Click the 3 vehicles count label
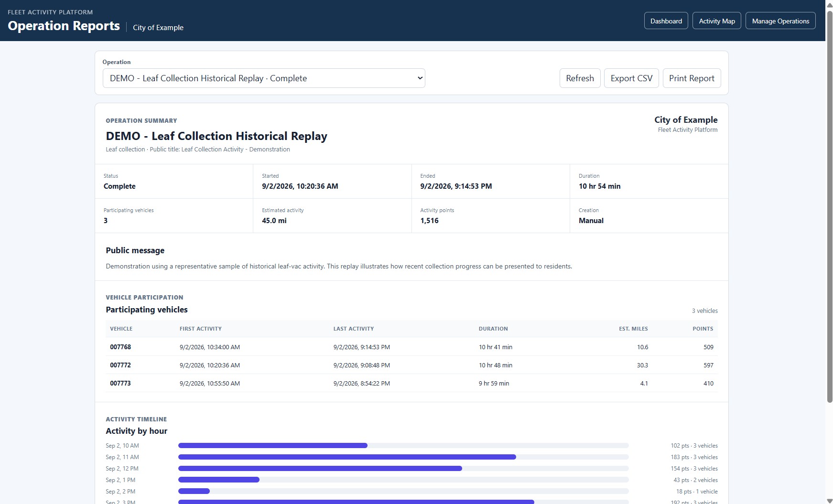 click(704, 311)
